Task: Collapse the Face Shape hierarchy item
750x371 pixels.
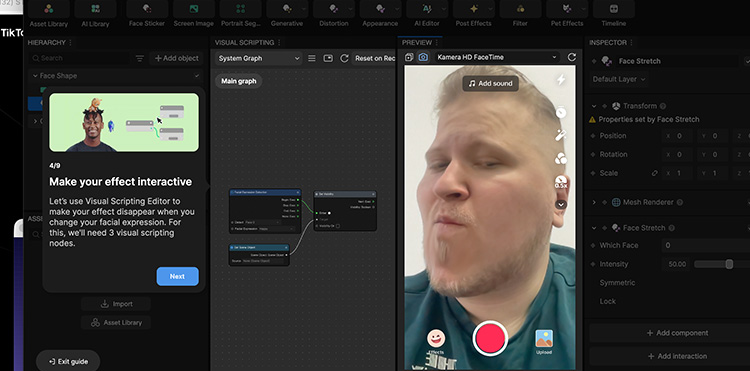Action: tap(35, 76)
